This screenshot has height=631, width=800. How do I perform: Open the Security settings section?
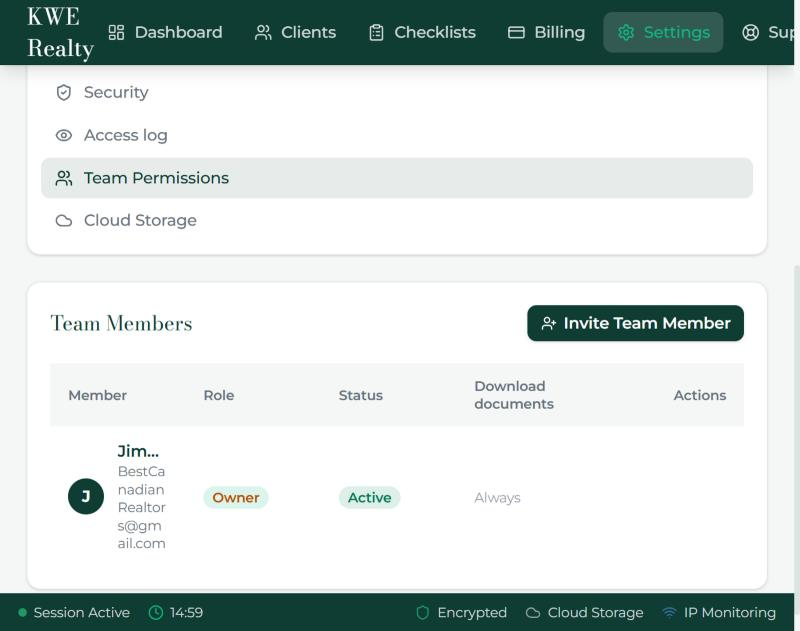click(396, 92)
